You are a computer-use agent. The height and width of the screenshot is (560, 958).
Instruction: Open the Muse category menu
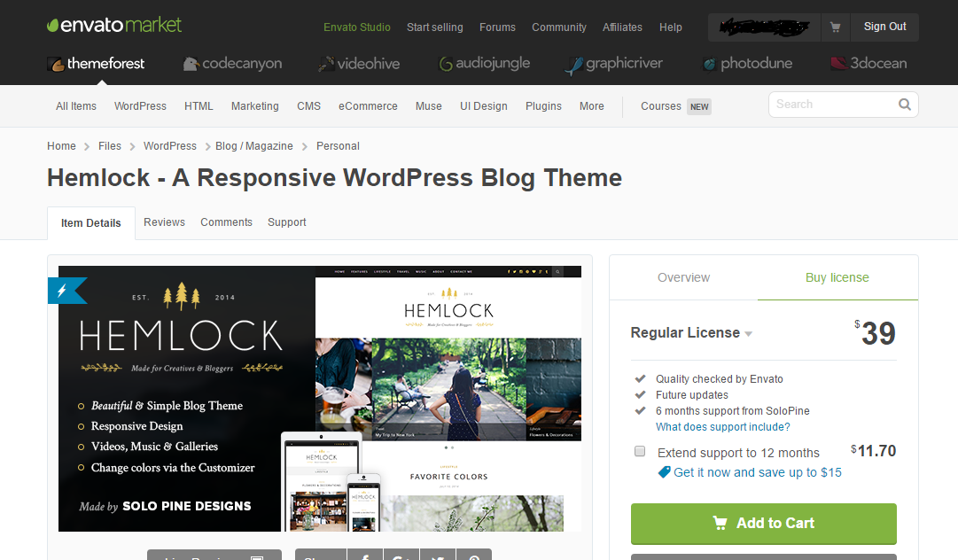click(x=428, y=106)
